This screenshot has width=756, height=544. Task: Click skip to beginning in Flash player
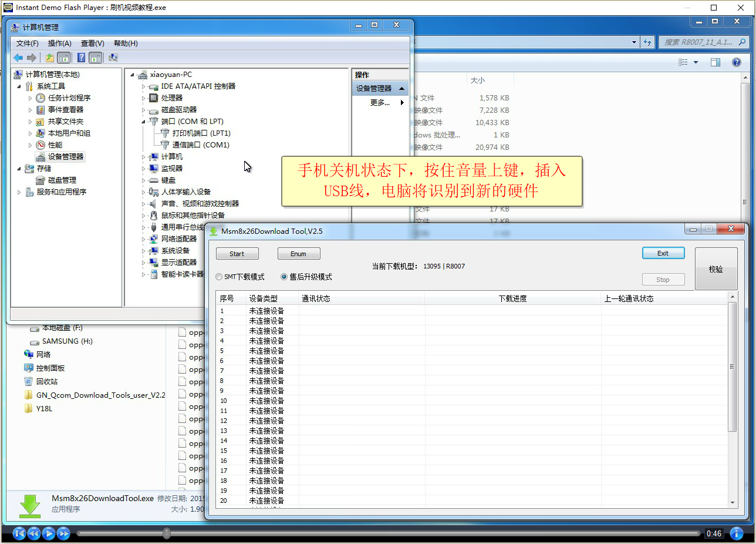click(x=19, y=533)
